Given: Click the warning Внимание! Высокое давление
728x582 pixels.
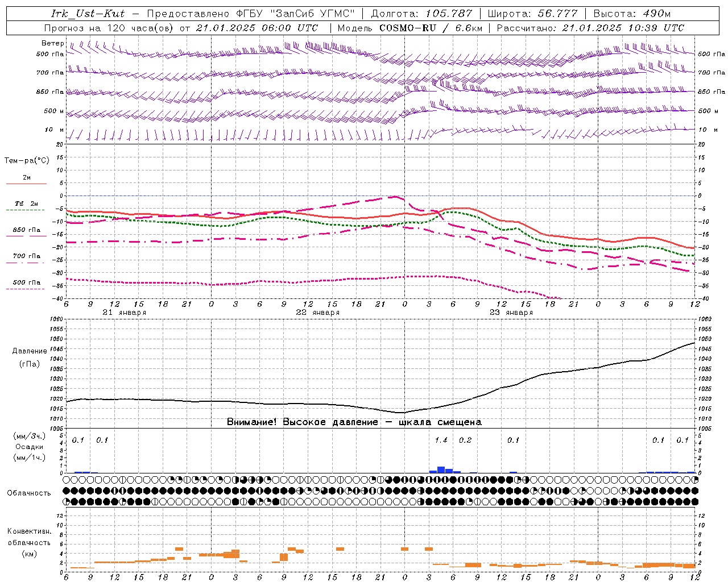Looking at the screenshot, I should click(354, 422).
